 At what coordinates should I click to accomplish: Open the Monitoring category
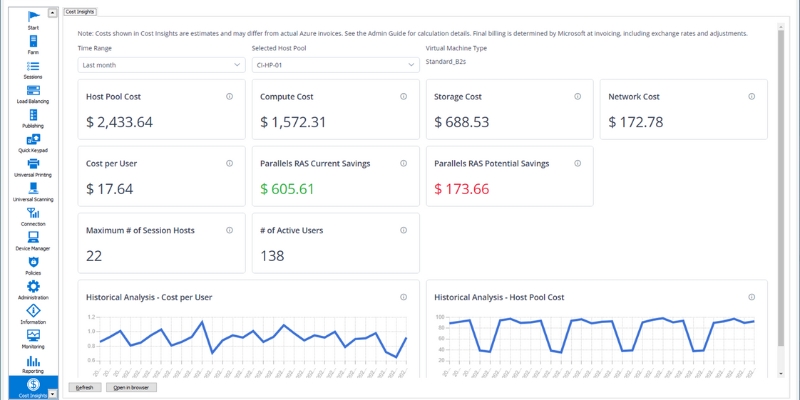[33, 338]
